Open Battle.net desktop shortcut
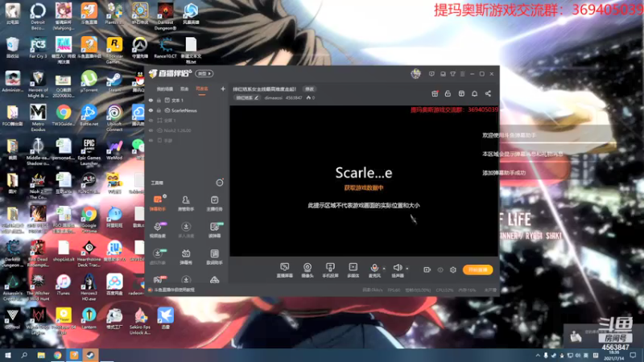 89,116
